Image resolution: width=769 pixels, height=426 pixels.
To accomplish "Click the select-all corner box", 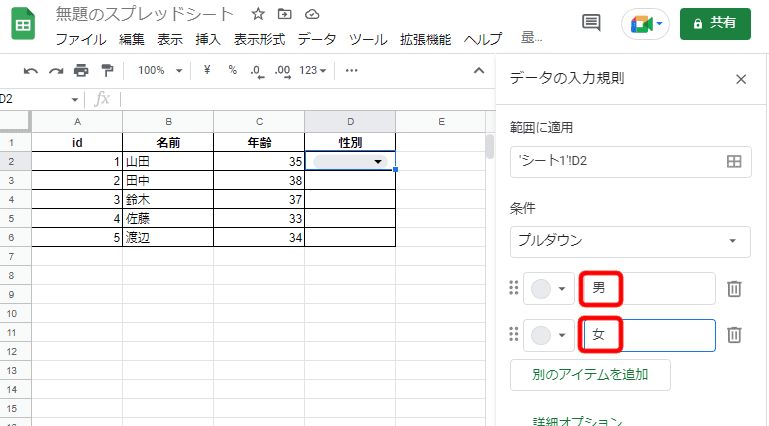I will tap(15, 122).
